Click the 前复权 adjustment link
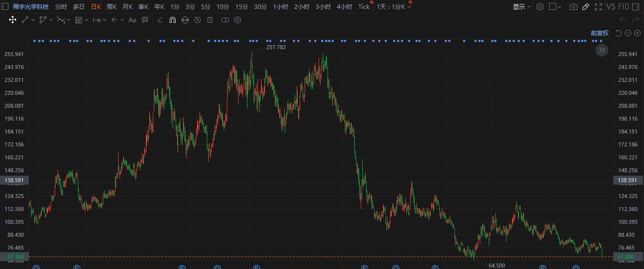 (x=599, y=33)
